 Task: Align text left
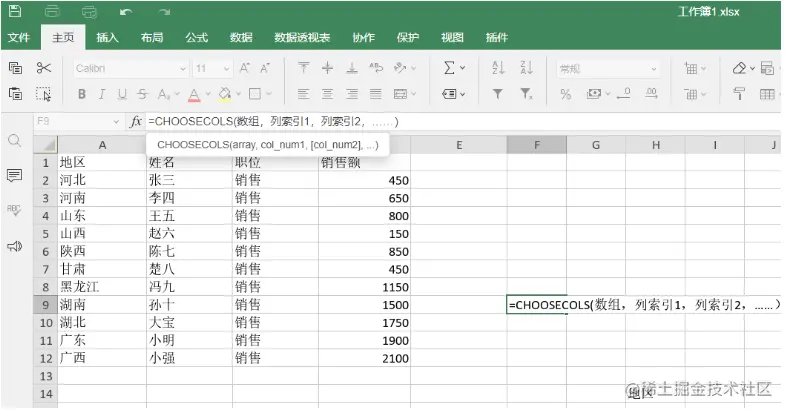point(303,94)
